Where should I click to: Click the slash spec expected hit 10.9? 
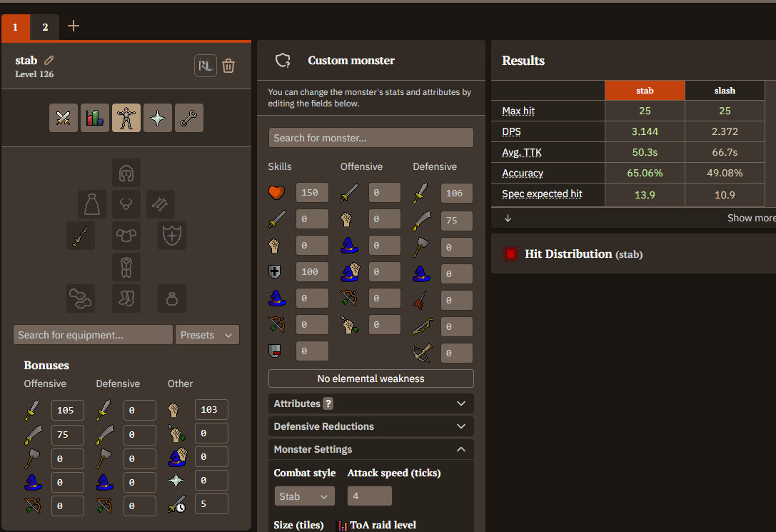pyautogui.click(x=725, y=195)
